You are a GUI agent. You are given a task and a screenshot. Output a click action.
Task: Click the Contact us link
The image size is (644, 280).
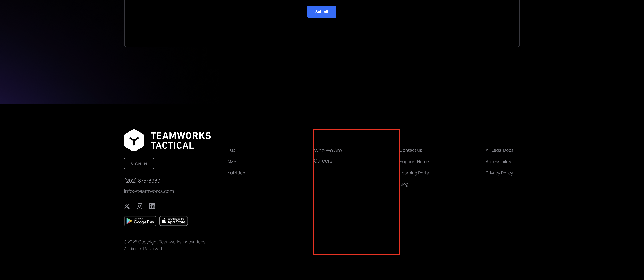[x=411, y=150]
